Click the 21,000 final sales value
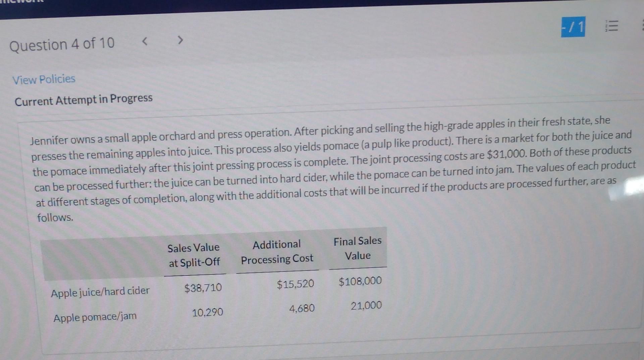The width and height of the screenshot is (644, 360). (x=366, y=305)
